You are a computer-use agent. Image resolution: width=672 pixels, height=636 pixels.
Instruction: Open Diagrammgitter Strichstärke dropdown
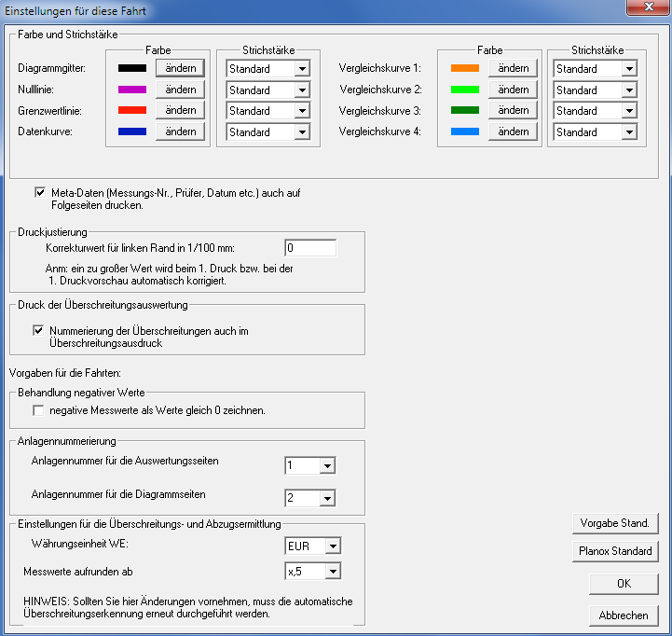point(301,69)
